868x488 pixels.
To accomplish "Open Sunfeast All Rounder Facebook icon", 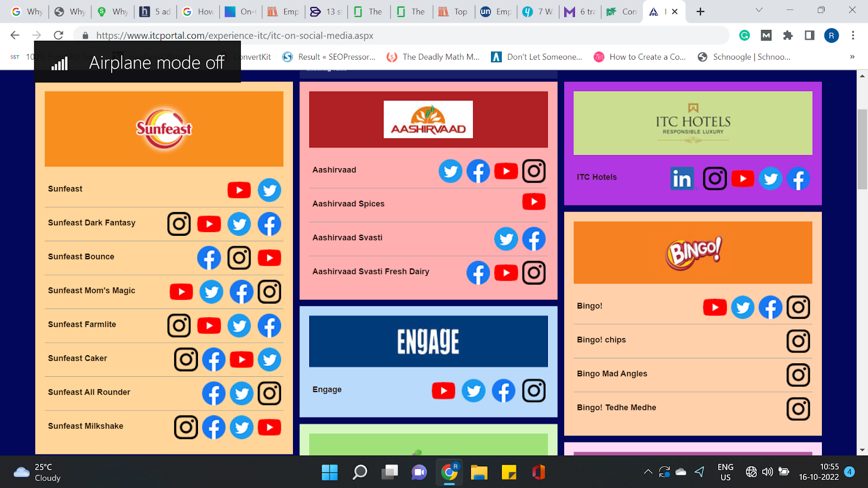I will [x=214, y=393].
